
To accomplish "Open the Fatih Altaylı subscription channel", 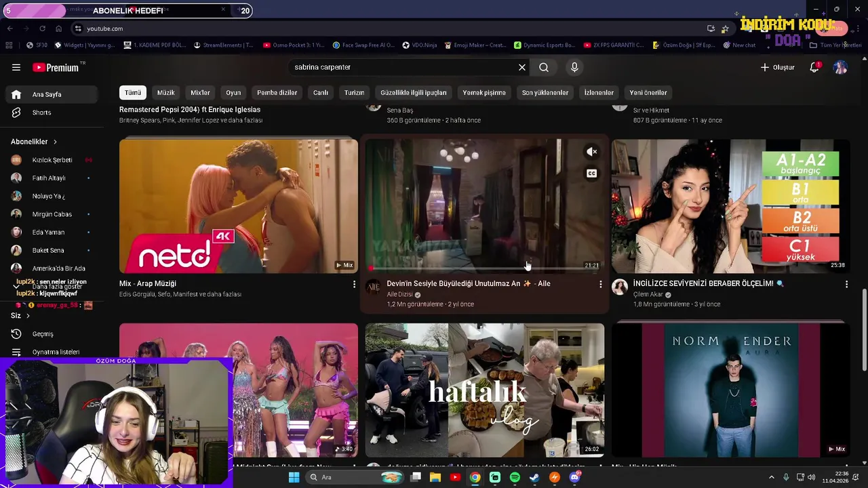I will 53,178.
